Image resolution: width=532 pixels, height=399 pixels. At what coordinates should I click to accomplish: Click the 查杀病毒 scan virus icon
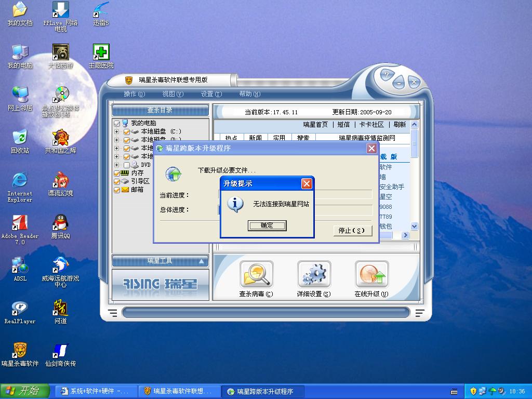pos(256,275)
